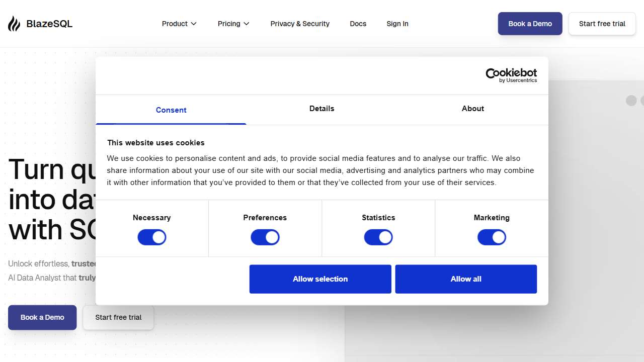
Task: Open the About tab
Action: pyautogui.click(x=473, y=109)
